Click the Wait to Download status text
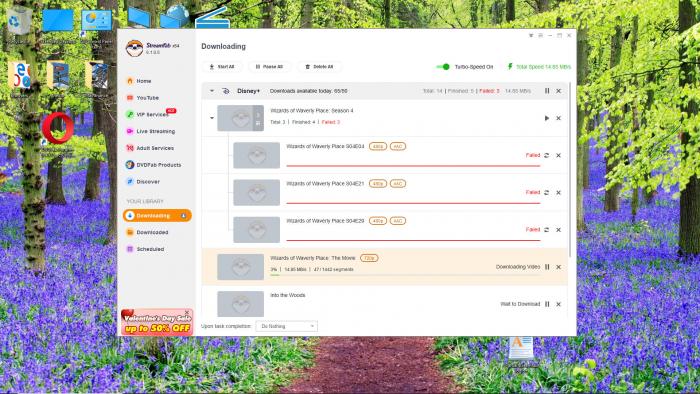The height and width of the screenshot is (394, 700). (x=520, y=304)
